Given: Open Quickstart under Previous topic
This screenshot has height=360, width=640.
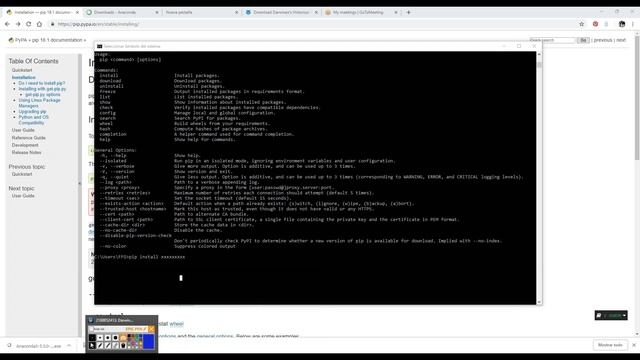Looking at the screenshot, I should [22, 174].
